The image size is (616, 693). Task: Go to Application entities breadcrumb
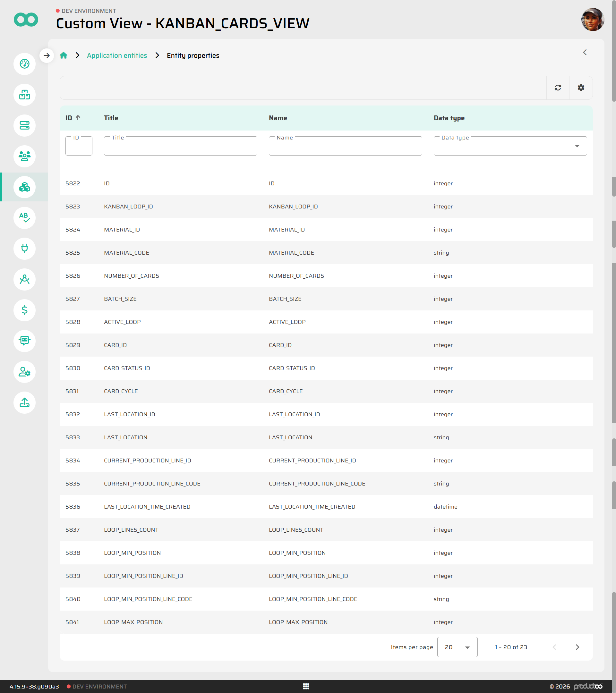(x=117, y=55)
